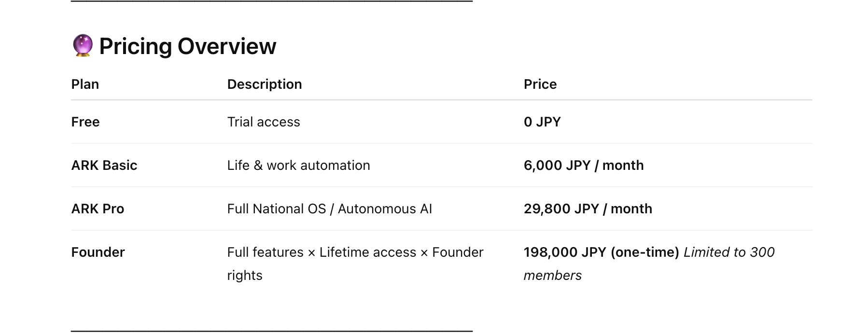Click the 29,800 JPY / month price

coord(588,208)
